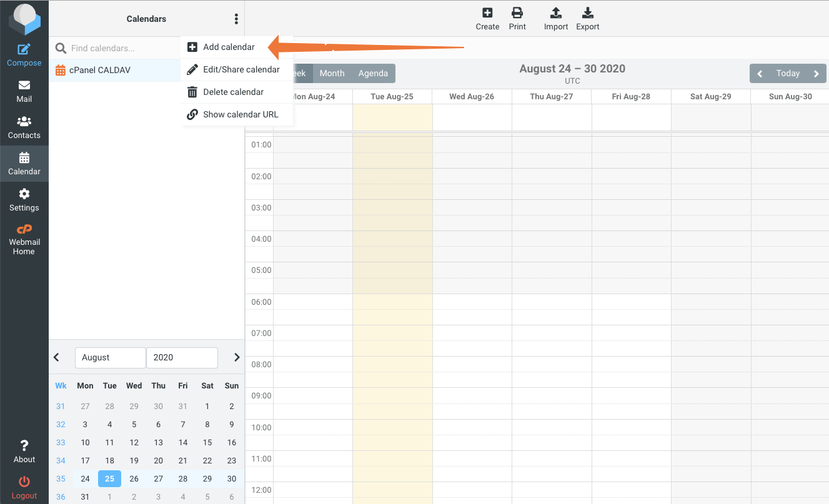Print the current calendar
Viewport: 829px width, 504px height.
[517, 17]
